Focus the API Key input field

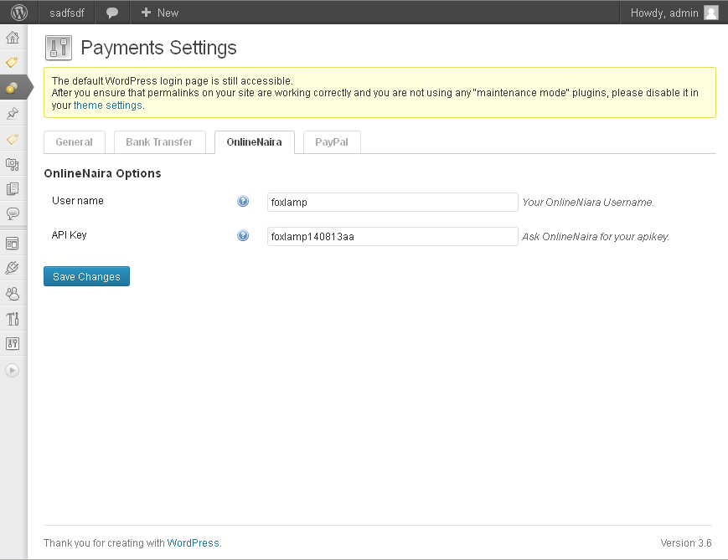tap(392, 237)
